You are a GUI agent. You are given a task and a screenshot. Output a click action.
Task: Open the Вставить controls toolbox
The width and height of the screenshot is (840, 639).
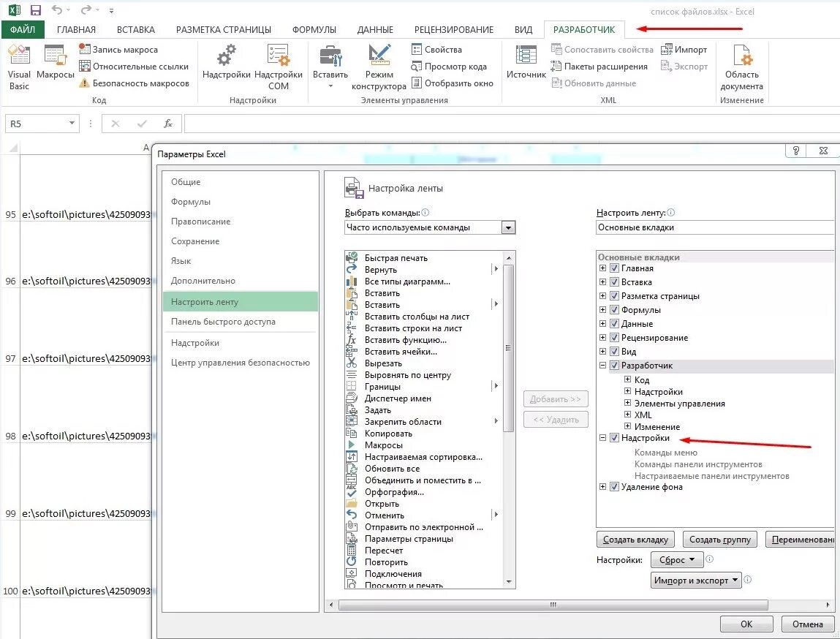click(330, 67)
